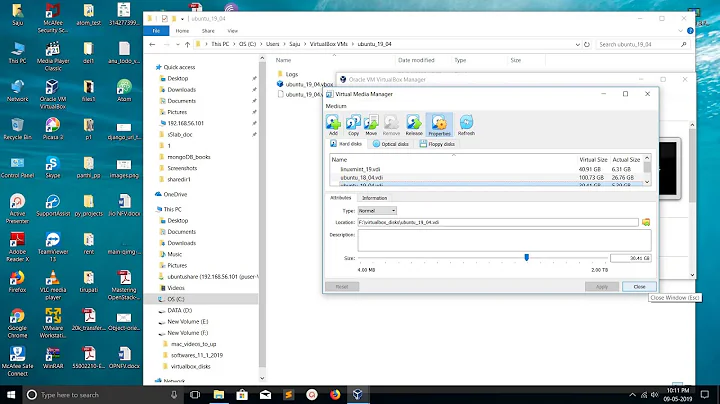Click the Reset button
Viewport: 720px width, 404px height.
click(x=342, y=286)
